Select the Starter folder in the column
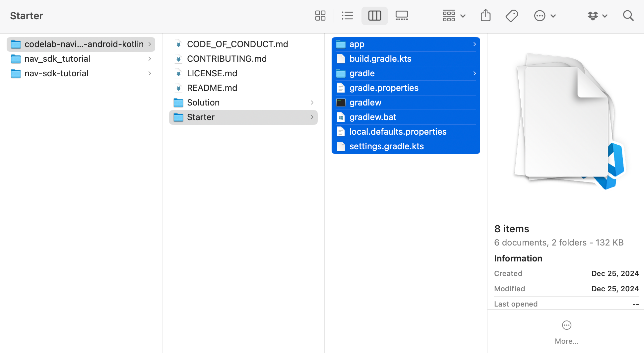 (x=201, y=117)
